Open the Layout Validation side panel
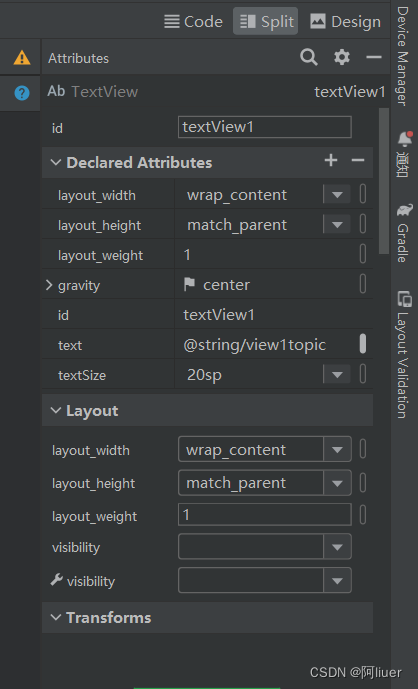Screen dimensions: 418x689 (x=403, y=354)
